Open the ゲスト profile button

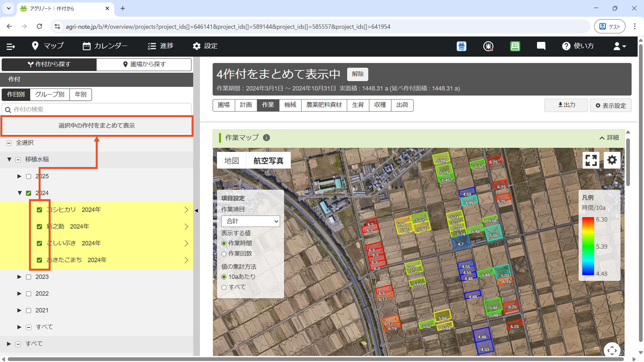[x=610, y=26]
